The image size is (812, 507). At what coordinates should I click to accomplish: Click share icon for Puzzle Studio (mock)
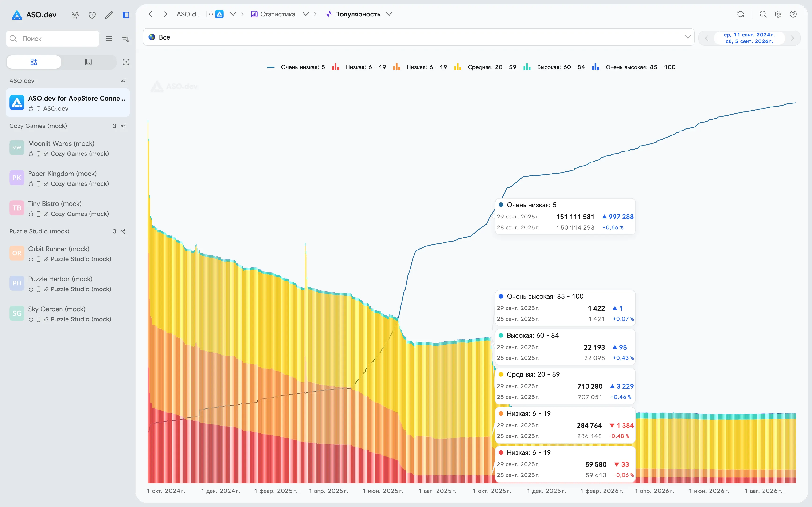coord(123,231)
